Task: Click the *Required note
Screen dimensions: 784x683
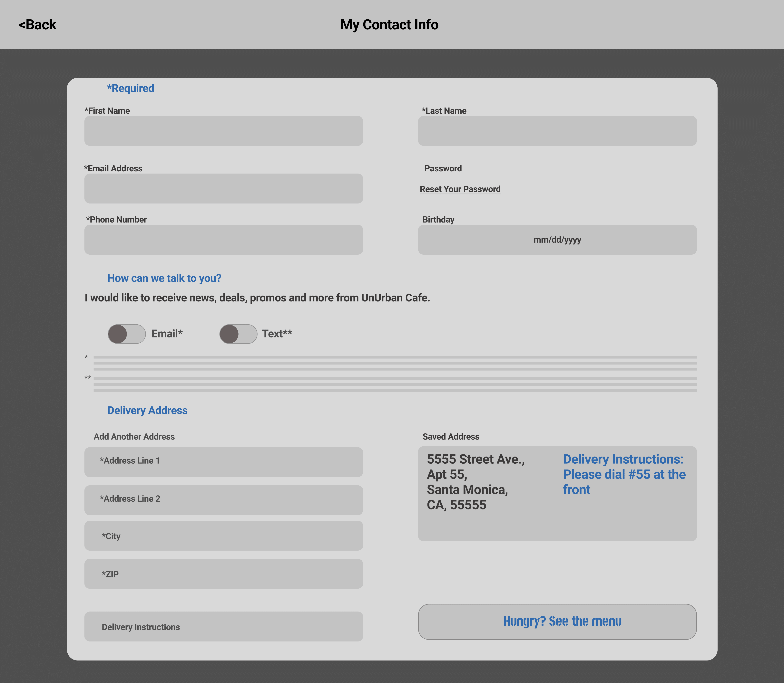Action: tap(130, 88)
